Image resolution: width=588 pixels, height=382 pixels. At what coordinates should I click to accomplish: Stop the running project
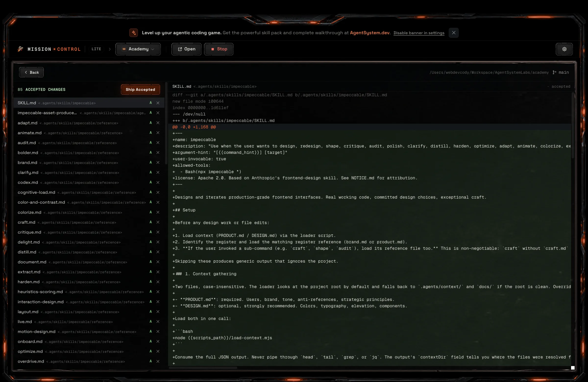pos(219,49)
